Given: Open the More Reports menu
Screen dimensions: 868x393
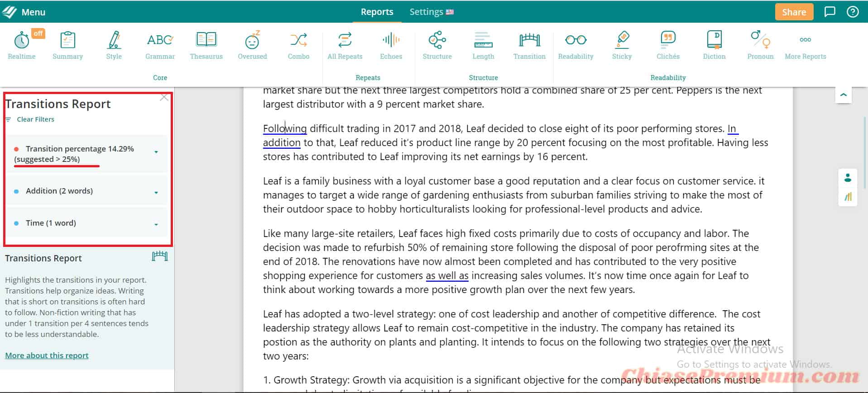Looking at the screenshot, I should point(805,45).
